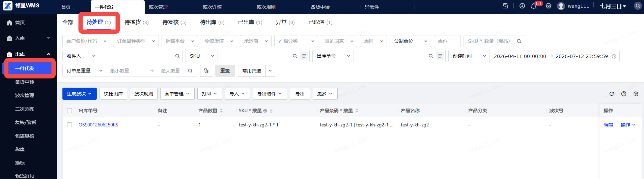This screenshot has width=644, height=179.
Task: Click the 领星WMS logo icon
Action: [x=8, y=6]
